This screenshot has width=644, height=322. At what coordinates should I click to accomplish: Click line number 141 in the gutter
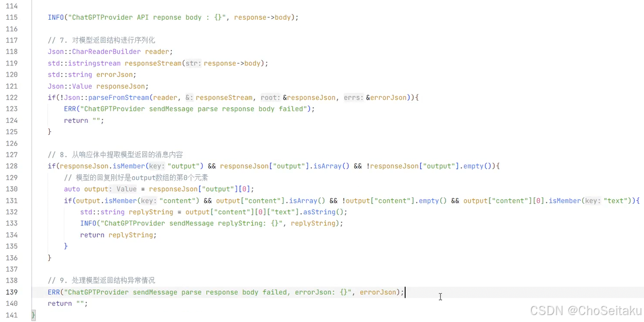(11, 315)
